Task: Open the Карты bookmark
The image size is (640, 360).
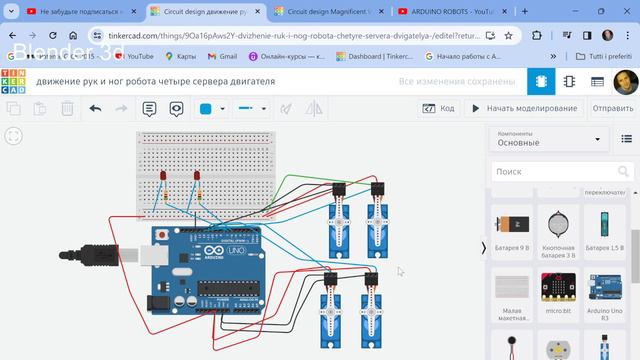Action: click(x=181, y=56)
